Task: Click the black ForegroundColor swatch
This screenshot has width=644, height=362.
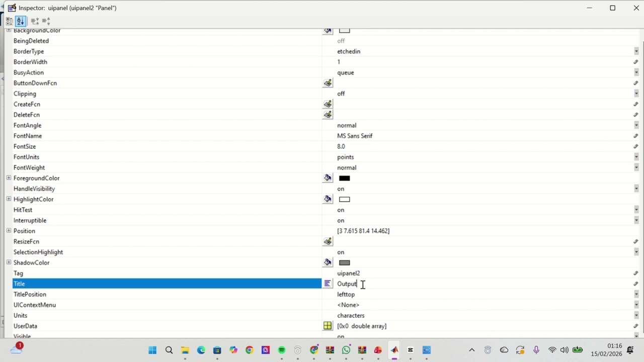Action: tap(344, 178)
